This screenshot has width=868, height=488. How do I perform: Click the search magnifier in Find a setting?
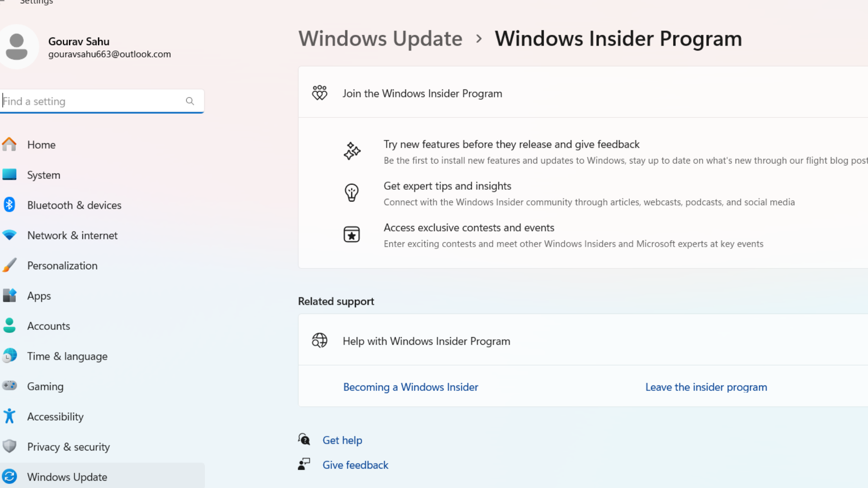coord(190,101)
